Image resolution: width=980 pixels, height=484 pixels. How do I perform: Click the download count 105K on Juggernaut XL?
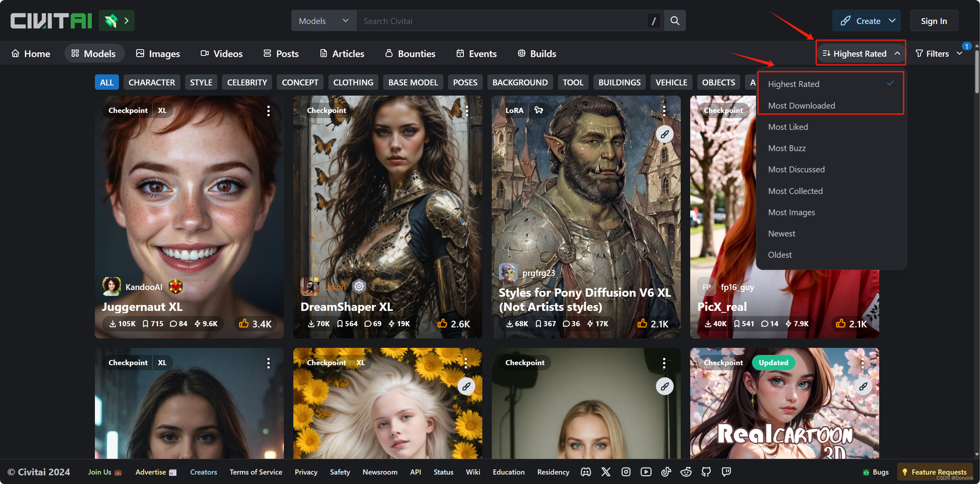(122, 323)
